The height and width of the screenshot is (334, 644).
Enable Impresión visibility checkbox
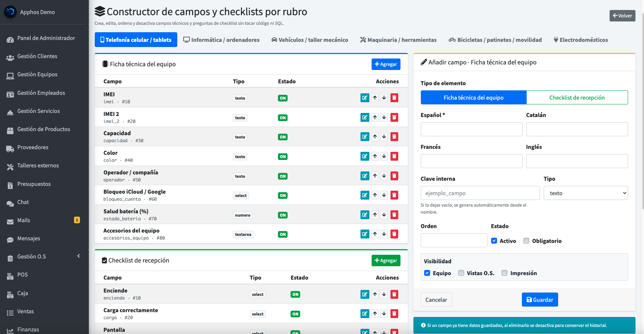(x=504, y=273)
